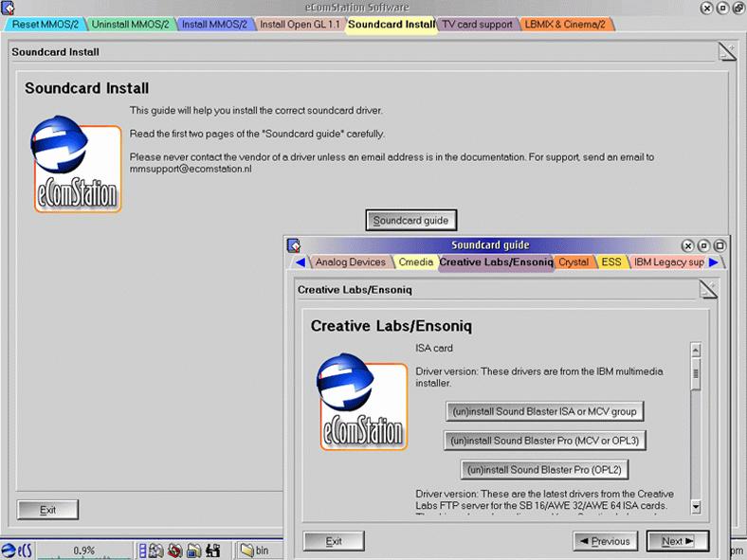Screen dimensions: 747x560
Task: Select the Analog Devices tab
Action: click(x=350, y=262)
